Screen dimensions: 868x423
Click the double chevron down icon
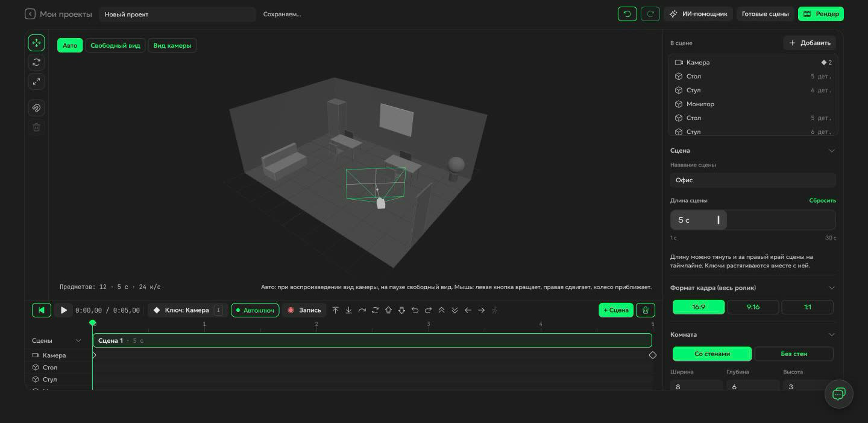(x=454, y=310)
